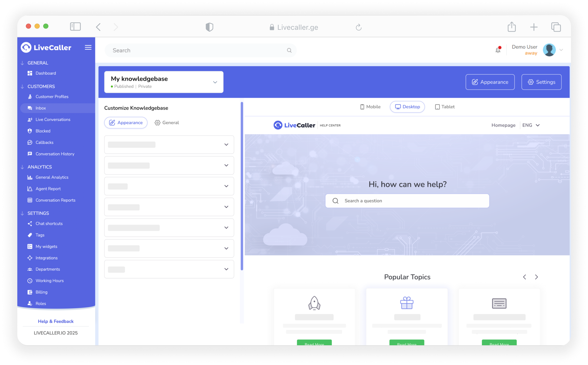Switch preview to Mobile view
This screenshot has width=588, height=365.
click(x=370, y=107)
